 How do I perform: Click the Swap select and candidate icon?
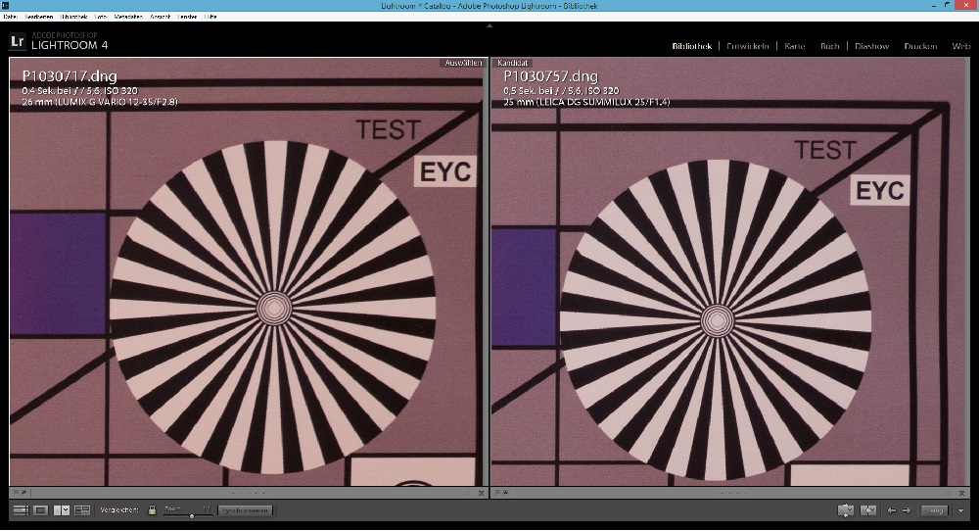(845, 510)
